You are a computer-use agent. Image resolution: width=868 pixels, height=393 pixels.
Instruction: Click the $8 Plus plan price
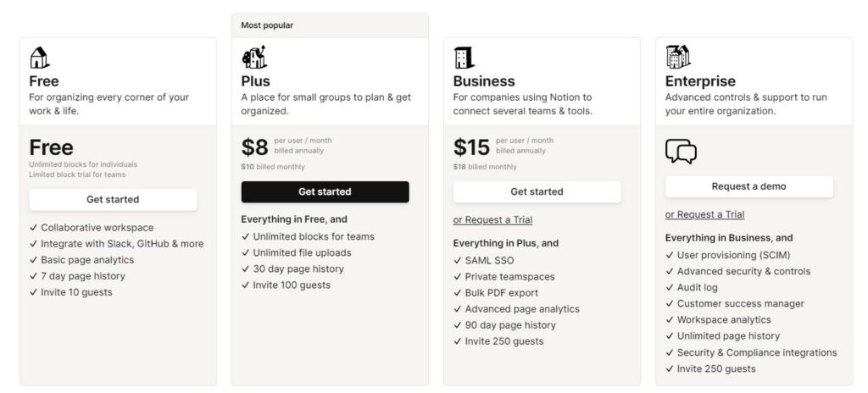(254, 147)
